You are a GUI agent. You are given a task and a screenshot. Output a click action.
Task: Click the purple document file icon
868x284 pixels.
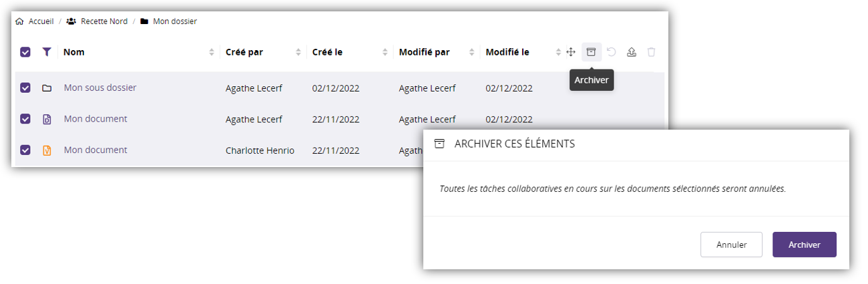47,120
